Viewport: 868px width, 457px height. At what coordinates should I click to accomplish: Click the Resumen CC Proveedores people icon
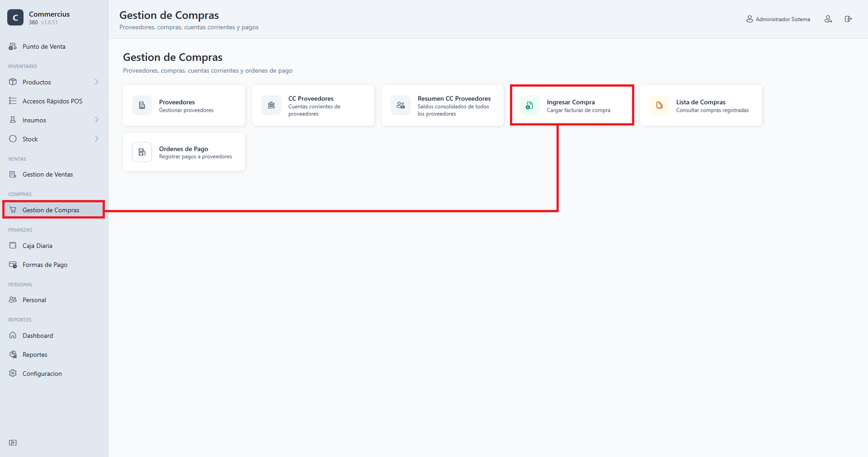click(x=400, y=106)
